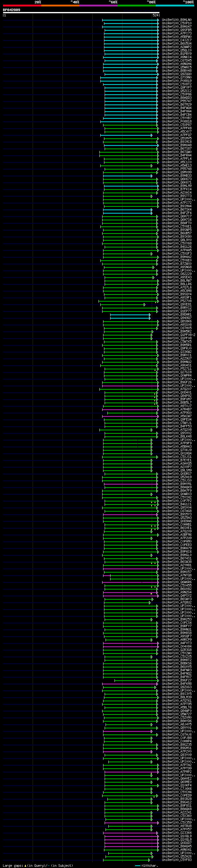The height and width of the screenshot is (868, 197).
Task: Click the purple ~60% identity legend segment
Action: tap(99, 6)
